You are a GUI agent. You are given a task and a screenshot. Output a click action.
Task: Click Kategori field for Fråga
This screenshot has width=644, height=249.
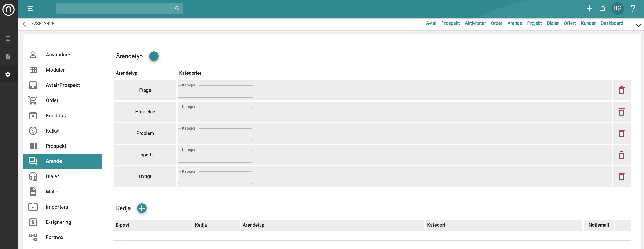(215, 91)
